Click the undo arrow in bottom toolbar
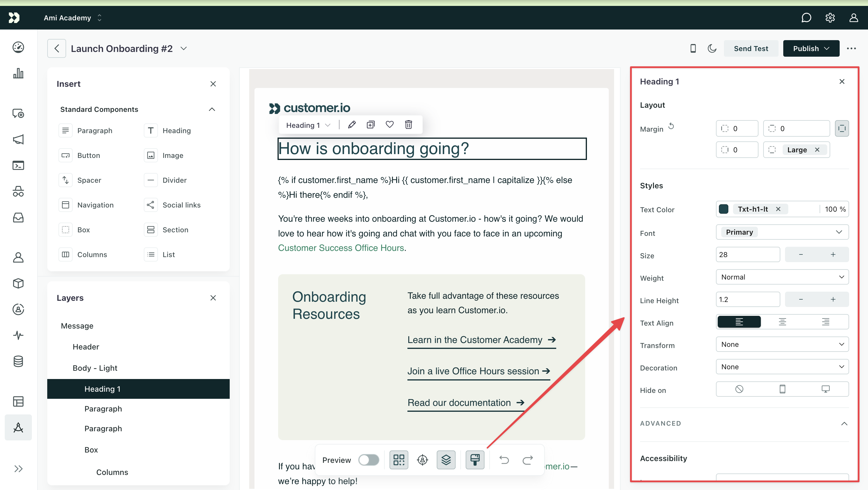 tap(504, 460)
